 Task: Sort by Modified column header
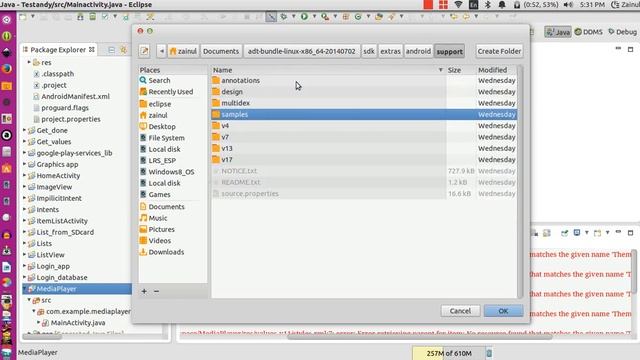click(496, 70)
